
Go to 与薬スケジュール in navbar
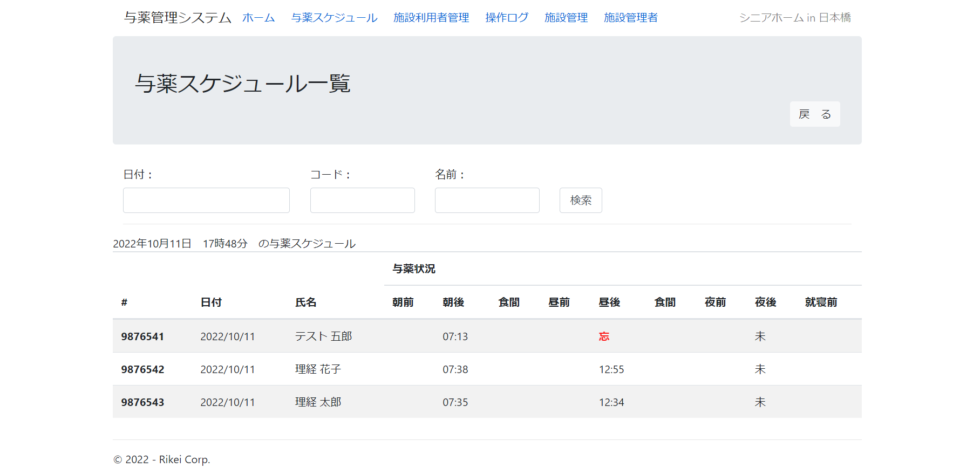(334, 18)
